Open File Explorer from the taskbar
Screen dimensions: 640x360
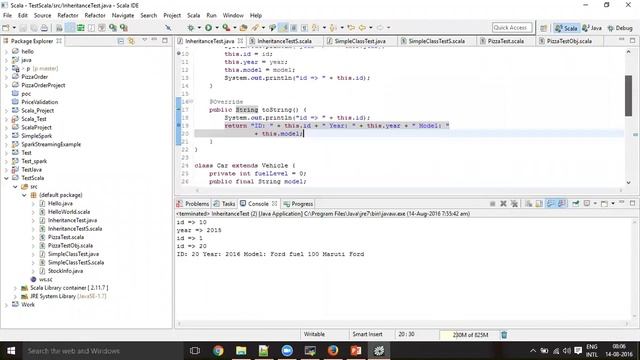coord(241,351)
